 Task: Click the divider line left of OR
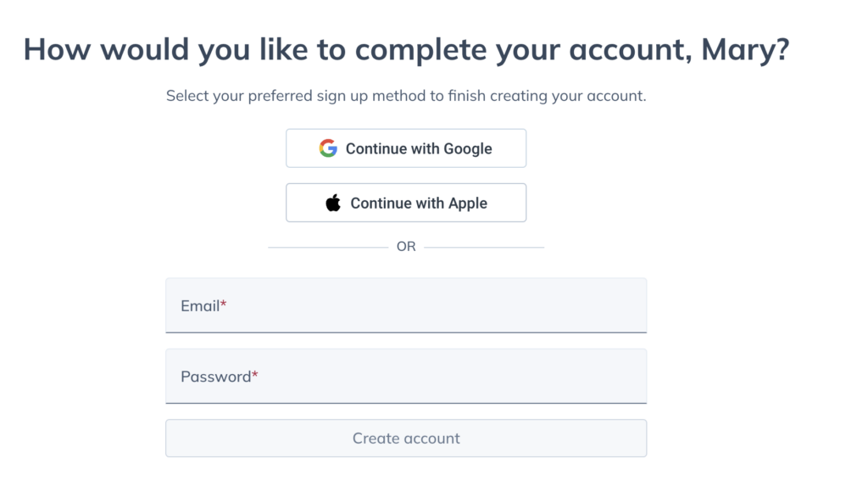(x=328, y=247)
